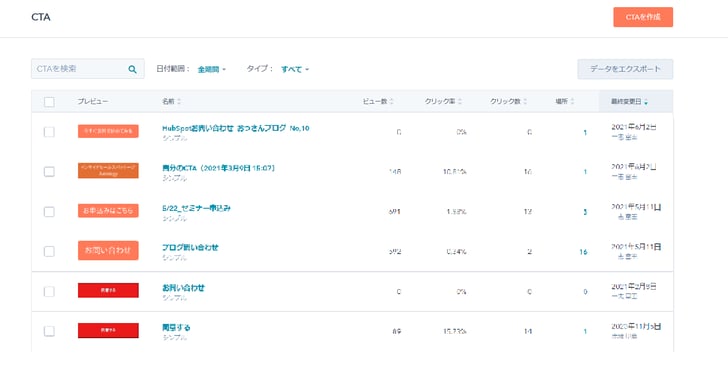The height and width of the screenshot is (388, 728).
Task: Click red preview thumbnail in 2021年2月9日 row
Action: 108,290
